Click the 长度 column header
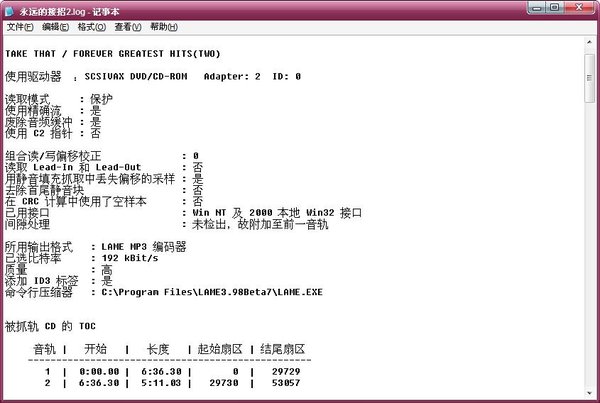 (158, 349)
